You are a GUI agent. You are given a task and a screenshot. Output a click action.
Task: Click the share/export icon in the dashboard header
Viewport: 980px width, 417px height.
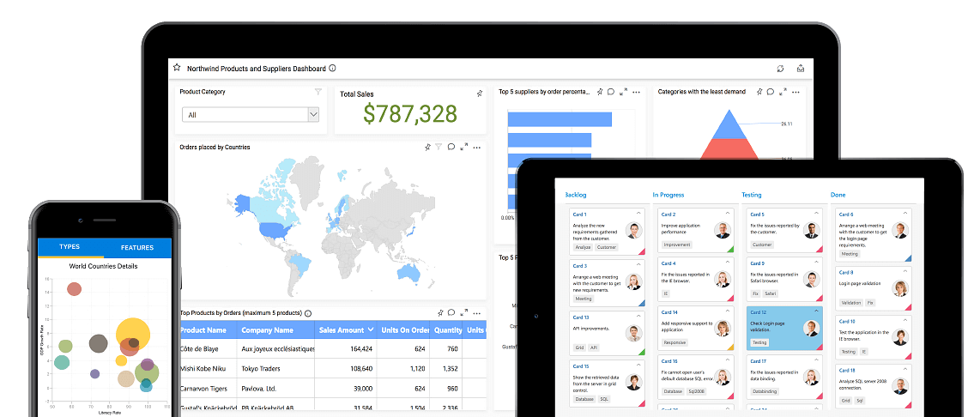pyautogui.click(x=801, y=68)
